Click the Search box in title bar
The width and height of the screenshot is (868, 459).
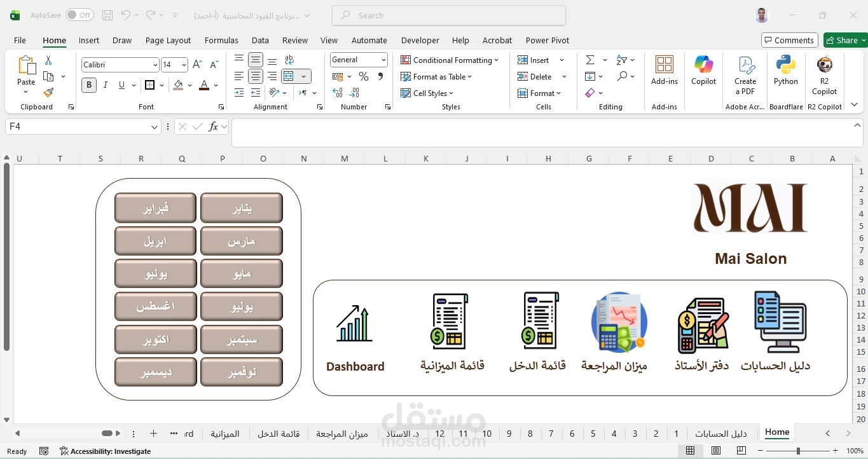coord(449,15)
